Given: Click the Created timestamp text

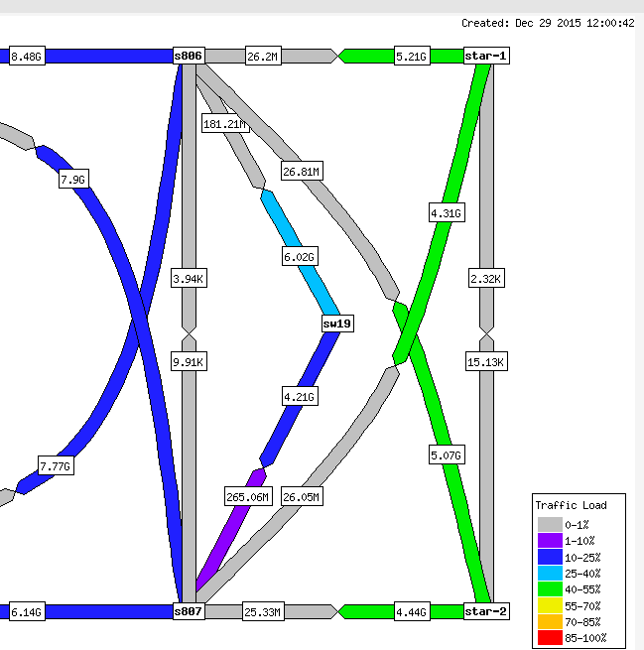Looking at the screenshot, I should click(x=548, y=23).
